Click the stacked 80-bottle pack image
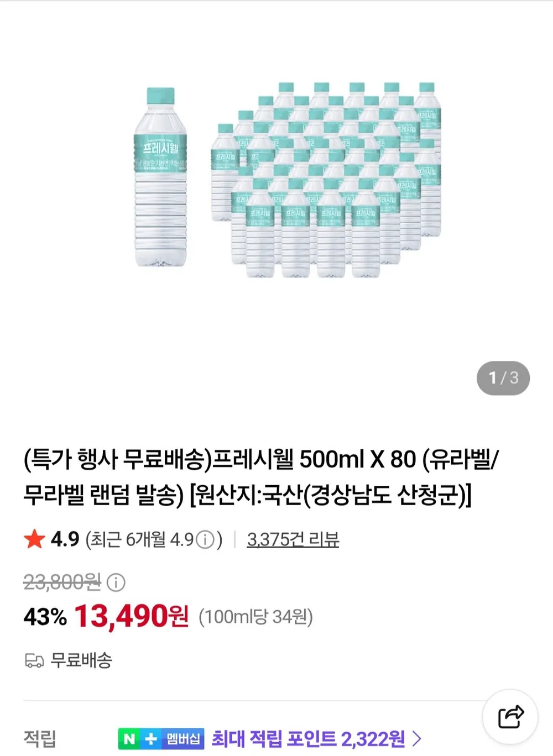 tap(326, 180)
